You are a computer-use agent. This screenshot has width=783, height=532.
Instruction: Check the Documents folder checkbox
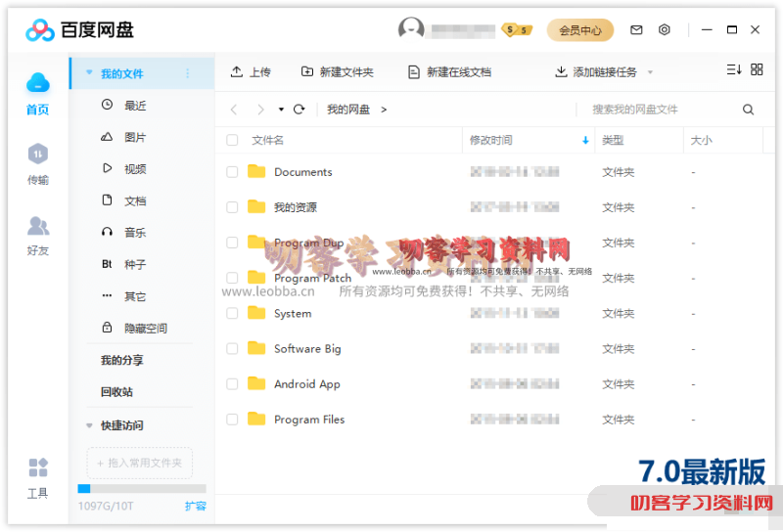pyautogui.click(x=232, y=172)
